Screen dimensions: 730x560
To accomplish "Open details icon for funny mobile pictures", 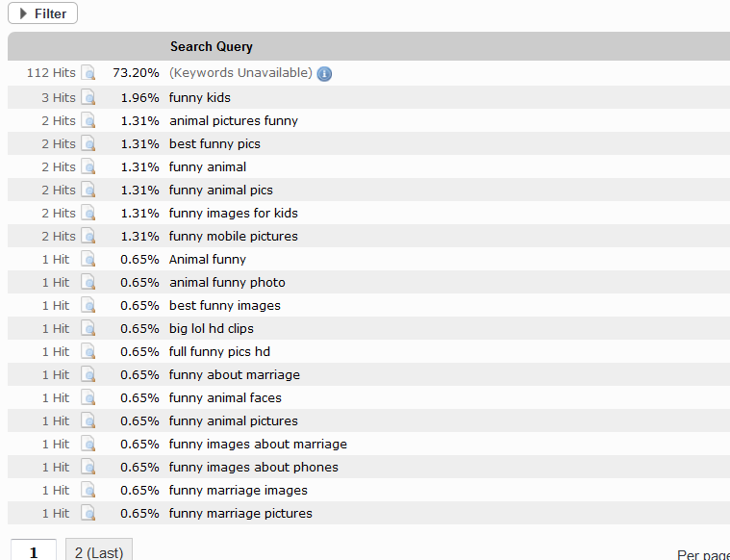I will [88, 236].
